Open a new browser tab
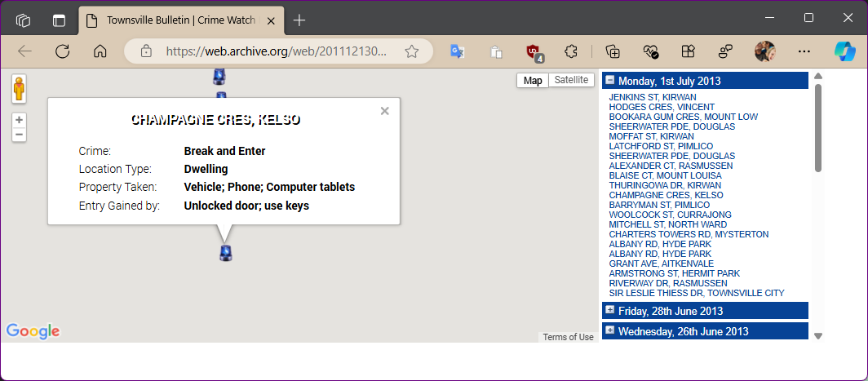 (x=299, y=20)
